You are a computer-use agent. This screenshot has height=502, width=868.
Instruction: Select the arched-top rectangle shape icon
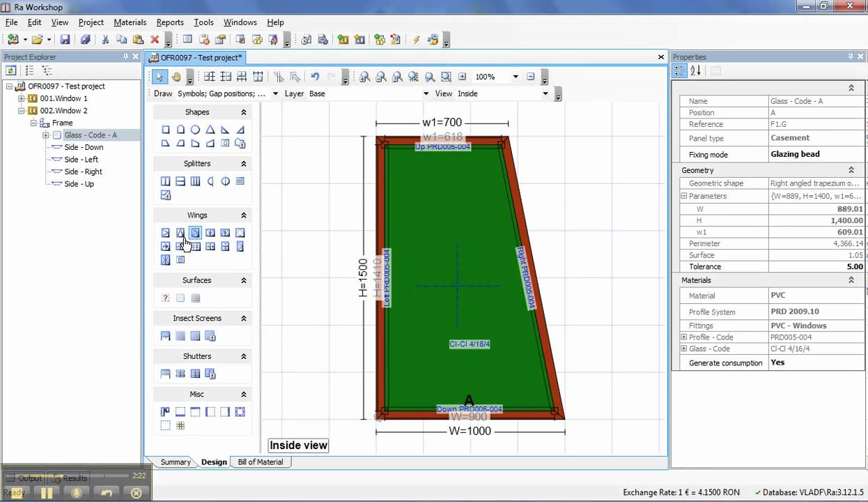180,130
